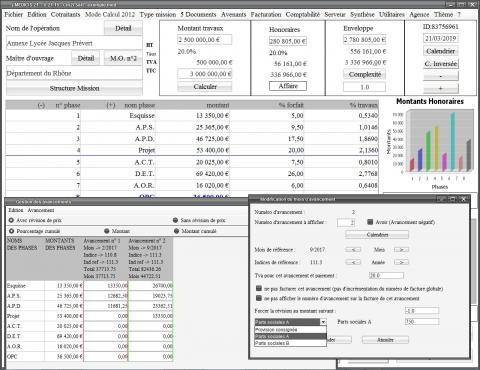Open the Cotraitants menu
This screenshot has width=480, height=370.
point(65,14)
